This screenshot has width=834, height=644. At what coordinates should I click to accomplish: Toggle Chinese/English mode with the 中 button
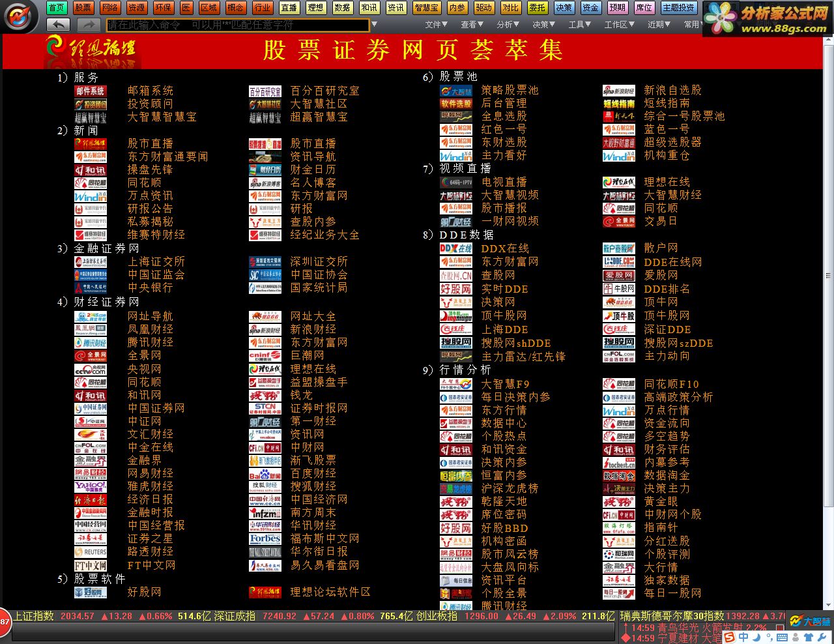pos(743,637)
